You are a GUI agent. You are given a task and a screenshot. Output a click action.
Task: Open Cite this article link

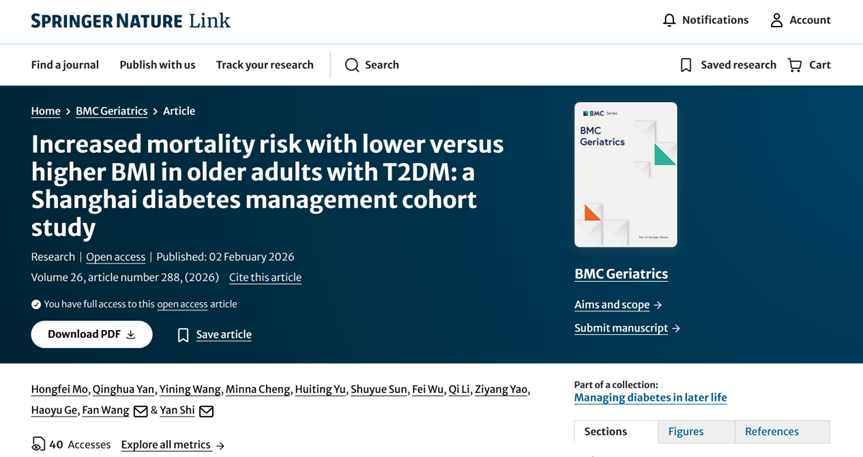pyautogui.click(x=265, y=277)
